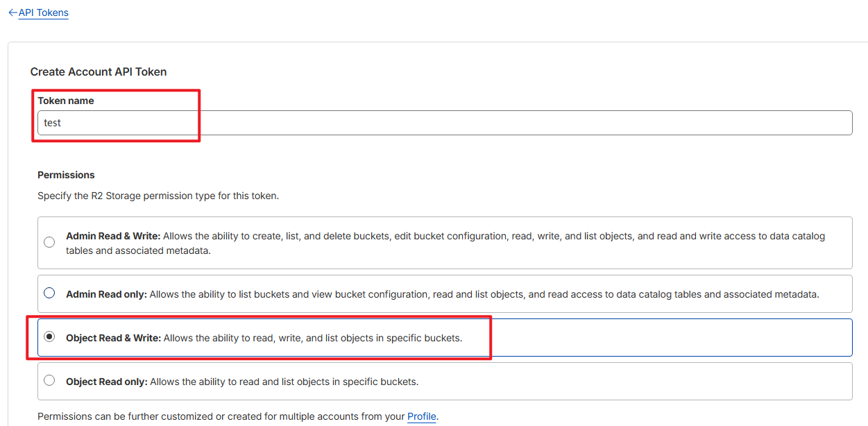This screenshot has height=426, width=868.
Task: Open the Profile link
Action: point(421,416)
